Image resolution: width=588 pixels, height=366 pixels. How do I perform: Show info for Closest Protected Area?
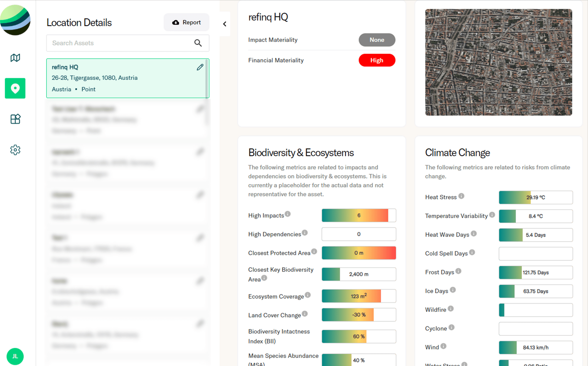(314, 251)
